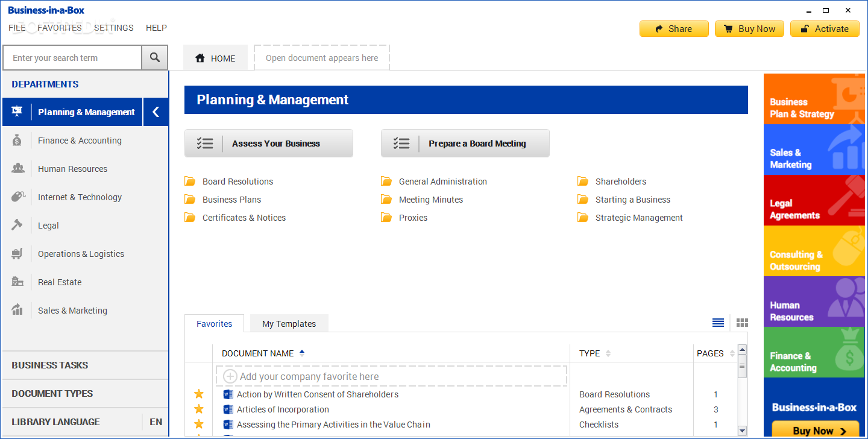
Task: Click the favorites list scrollbar up arrow
Action: coord(743,350)
